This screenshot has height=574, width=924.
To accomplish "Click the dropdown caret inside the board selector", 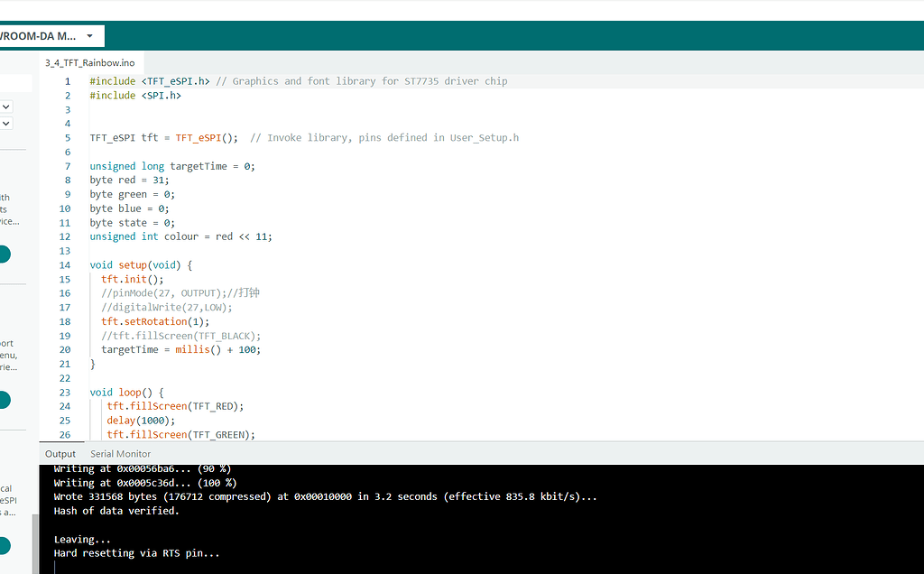I will 89,35.
